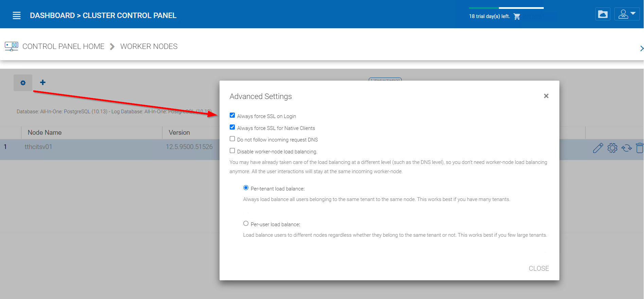Select Per-user load balance option
Viewport: 644px width, 299px height.
[x=246, y=223]
